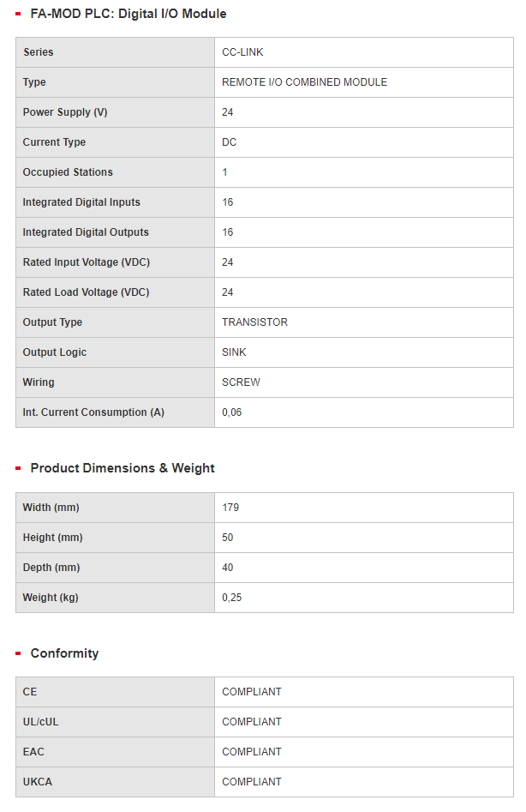
Task: Select the Width (mm) value 179
Action: pyautogui.click(x=230, y=508)
